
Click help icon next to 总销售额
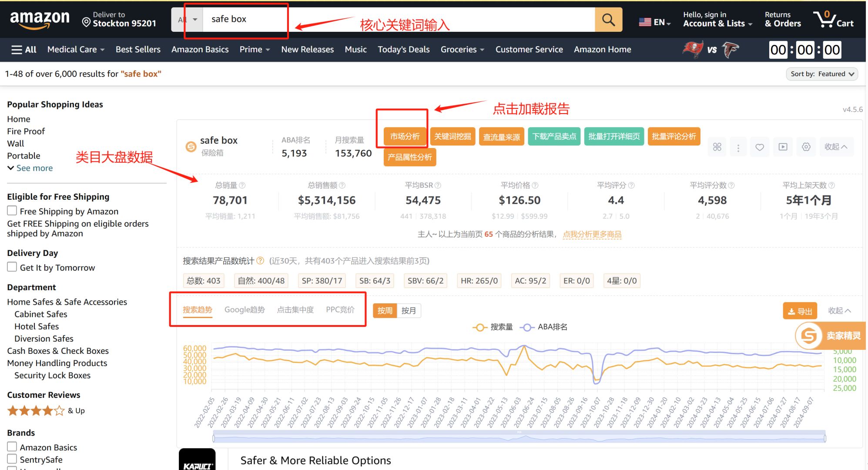[x=342, y=185]
